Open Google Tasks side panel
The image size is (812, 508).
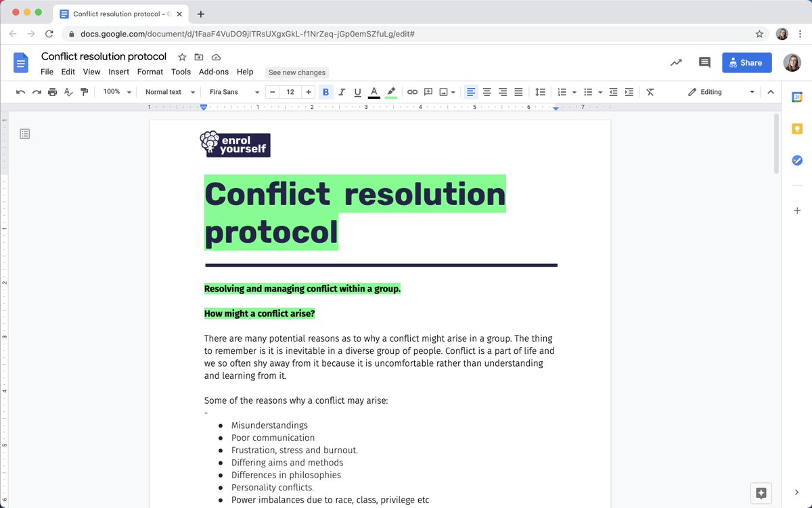coord(796,160)
